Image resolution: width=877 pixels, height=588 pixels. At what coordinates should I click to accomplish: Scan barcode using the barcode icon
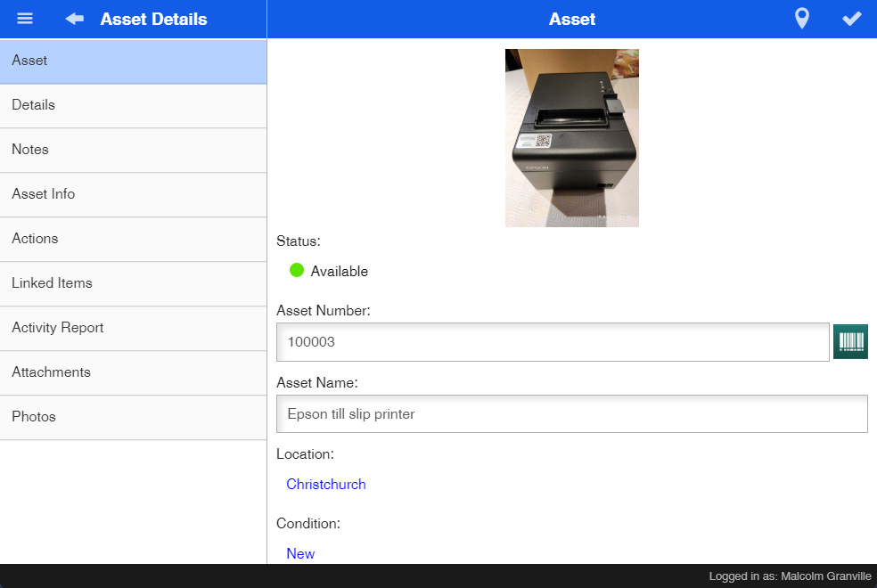coord(850,342)
